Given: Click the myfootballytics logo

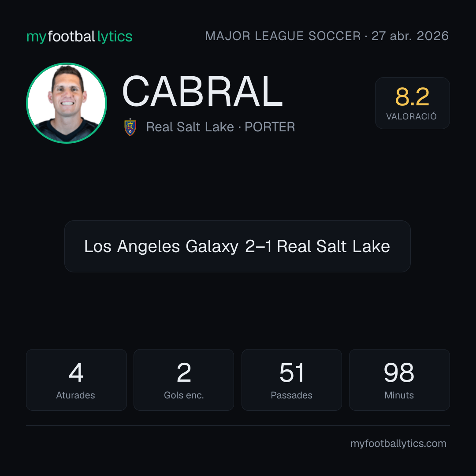Looking at the screenshot, I should tap(79, 37).
